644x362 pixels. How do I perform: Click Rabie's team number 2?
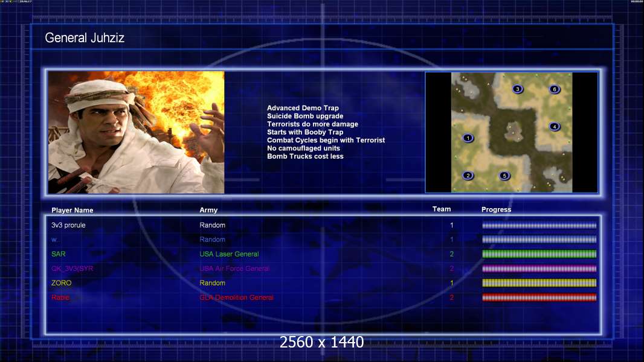point(452,297)
